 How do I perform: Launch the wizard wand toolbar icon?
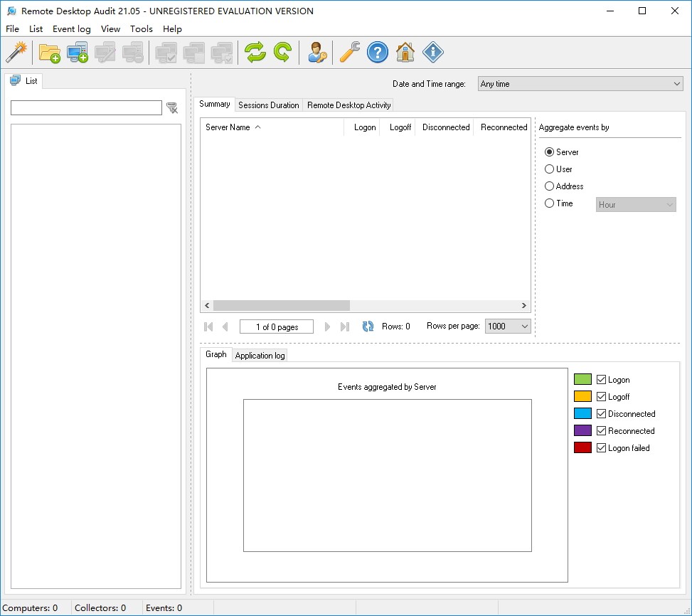click(17, 53)
